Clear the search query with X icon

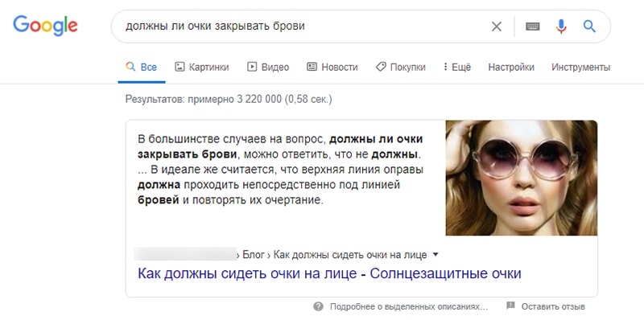497,27
